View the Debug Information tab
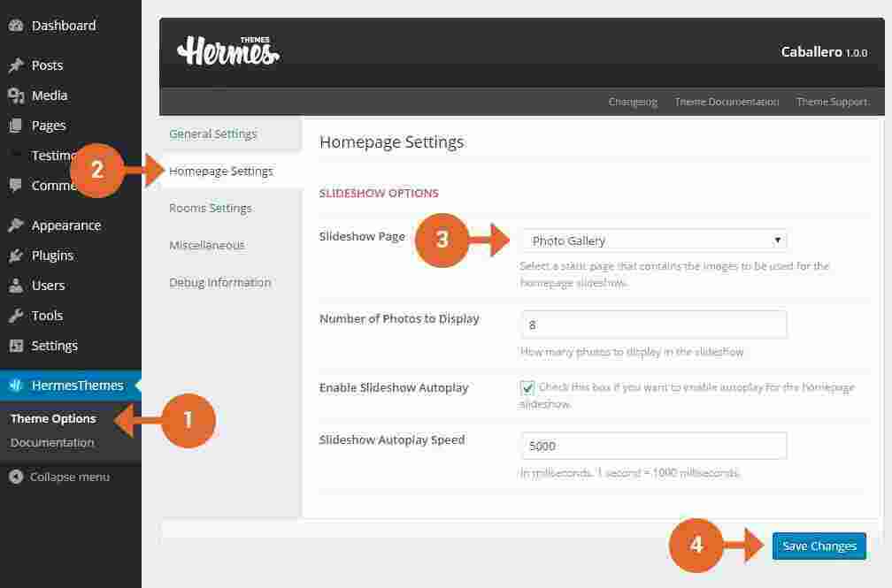892x588 pixels. 219,282
